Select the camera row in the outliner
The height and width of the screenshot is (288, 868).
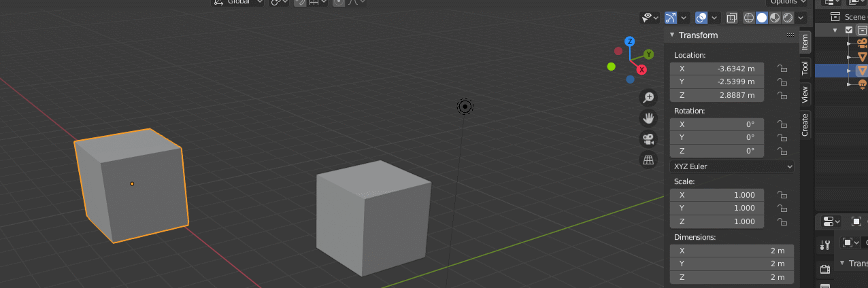pyautogui.click(x=841, y=42)
